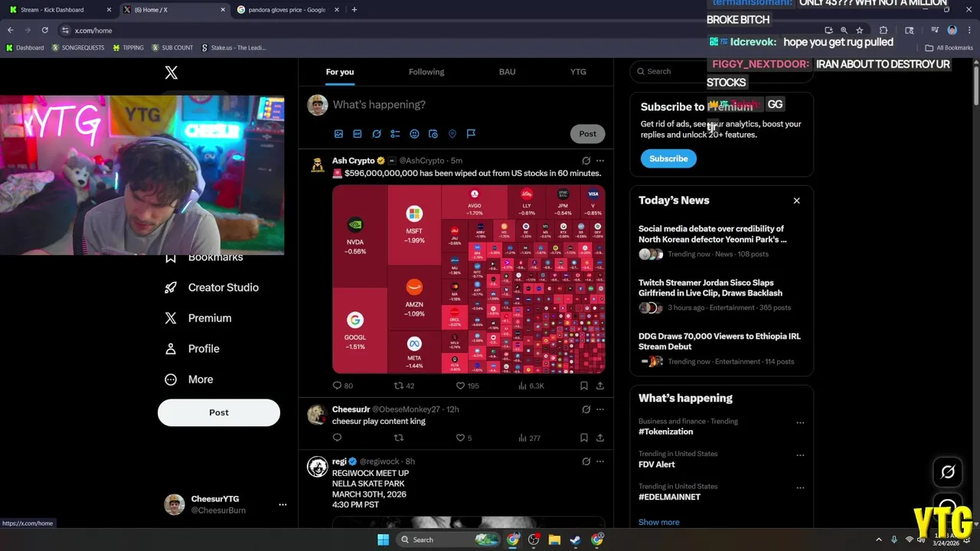Viewport: 980px width, 551px height.
Task: Click the large Post button in sidebar
Action: click(x=219, y=412)
